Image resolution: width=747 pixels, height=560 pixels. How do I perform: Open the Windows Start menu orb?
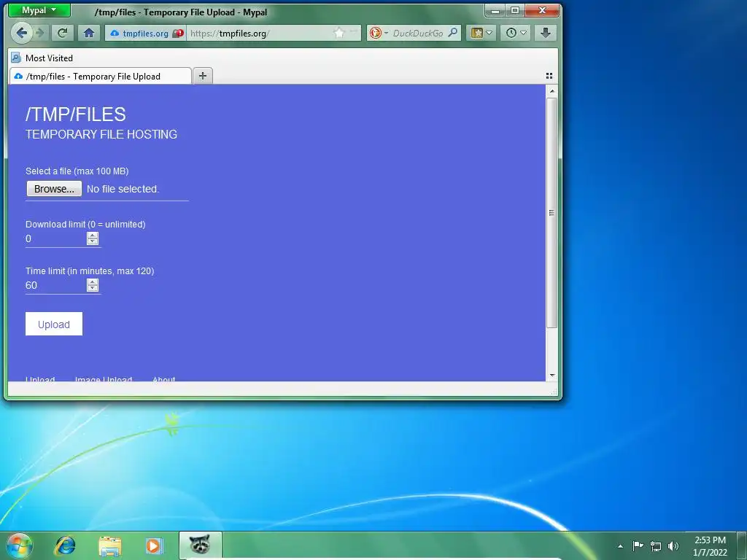pyautogui.click(x=20, y=545)
